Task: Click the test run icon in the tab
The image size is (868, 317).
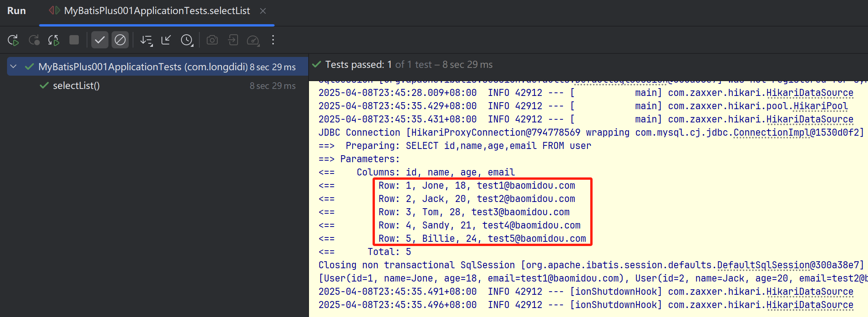Action: click(54, 11)
